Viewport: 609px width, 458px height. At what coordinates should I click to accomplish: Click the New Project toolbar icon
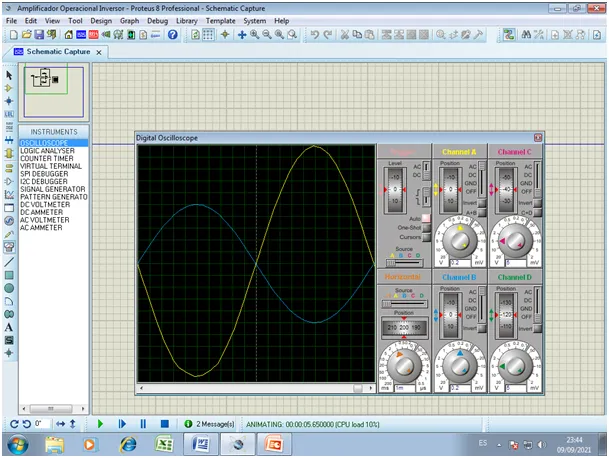click(14, 35)
